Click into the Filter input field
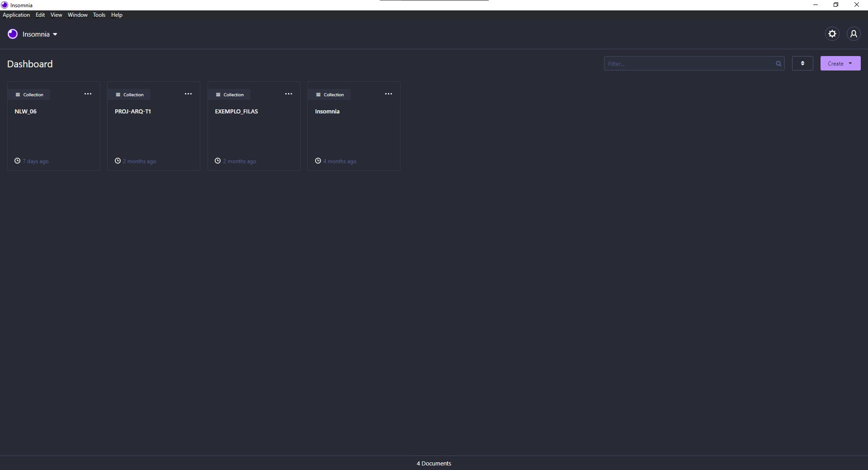This screenshot has height=470, width=868. [687, 64]
